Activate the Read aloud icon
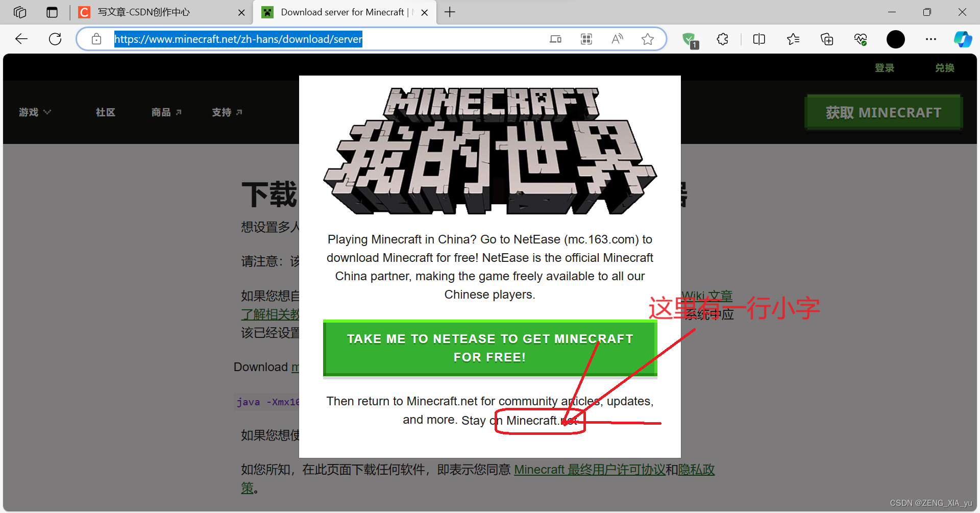The image size is (980, 513). coord(617,39)
